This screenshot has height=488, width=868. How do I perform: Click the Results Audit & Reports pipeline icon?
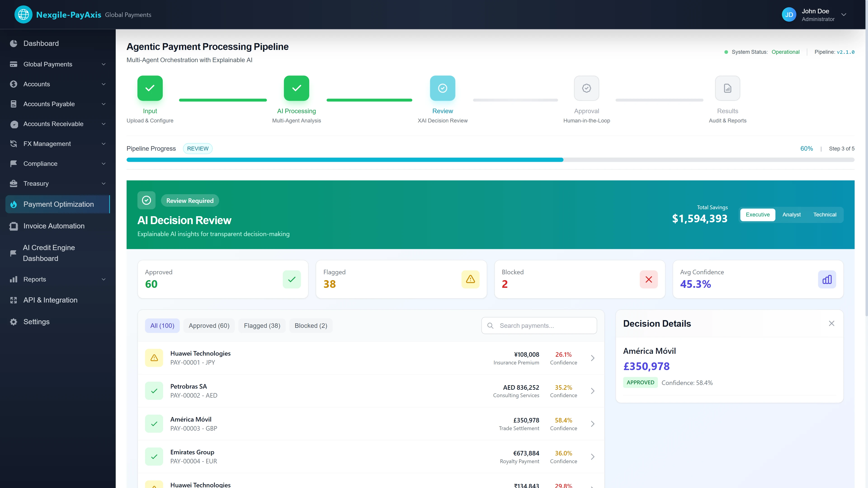[727, 88]
